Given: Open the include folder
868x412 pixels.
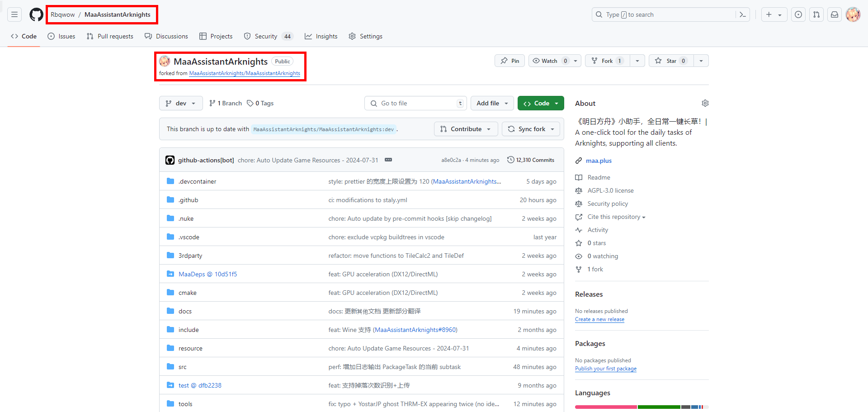Looking at the screenshot, I should click(x=189, y=330).
